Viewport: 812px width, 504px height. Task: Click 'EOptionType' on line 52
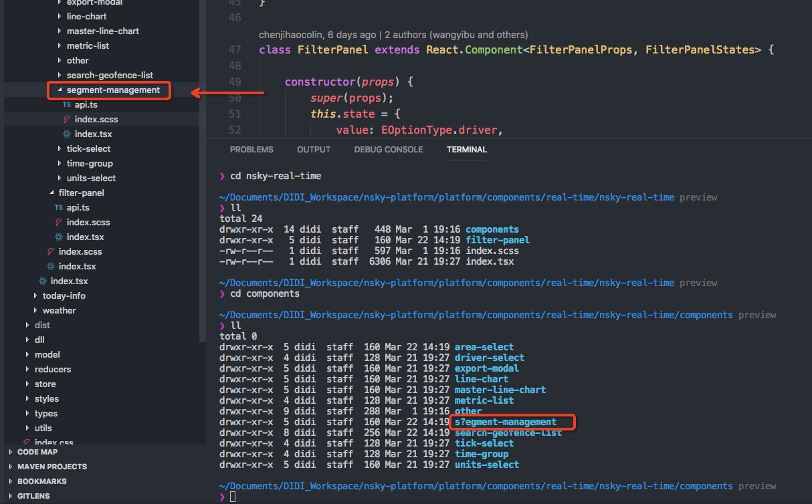click(417, 130)
